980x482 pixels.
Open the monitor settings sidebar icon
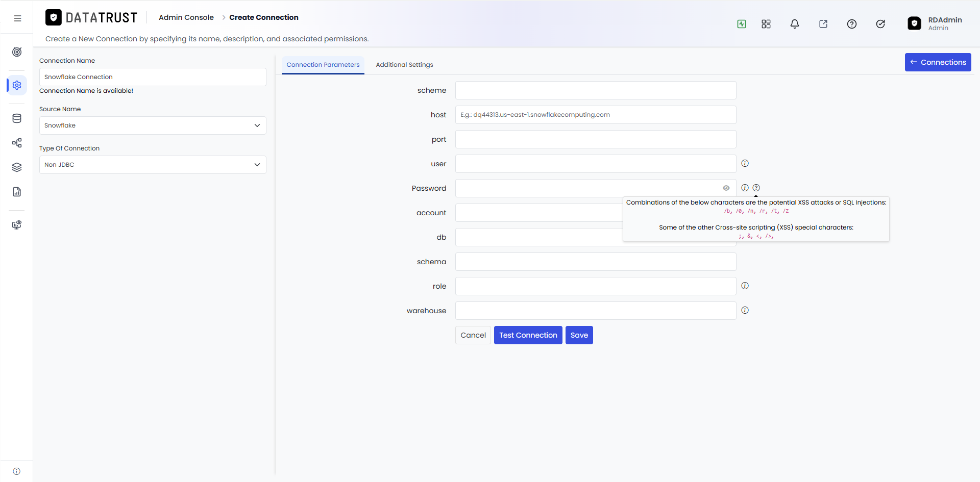click(x=17, y=225)
